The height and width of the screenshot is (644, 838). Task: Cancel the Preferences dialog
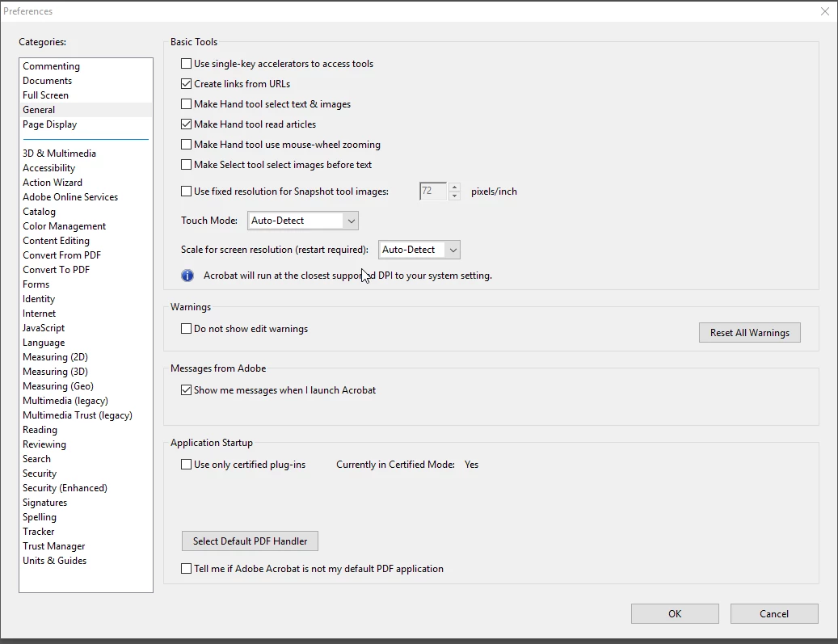774,613
